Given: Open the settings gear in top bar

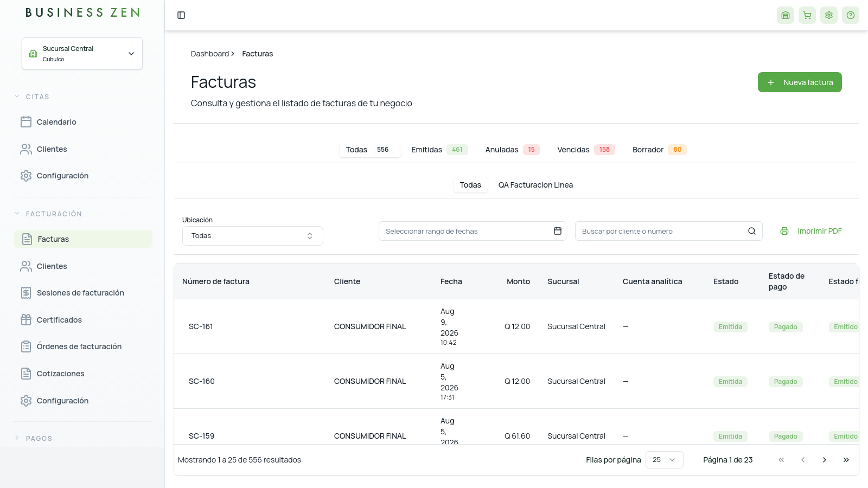Looking at the screenshot, I should (x=829, y=15).
